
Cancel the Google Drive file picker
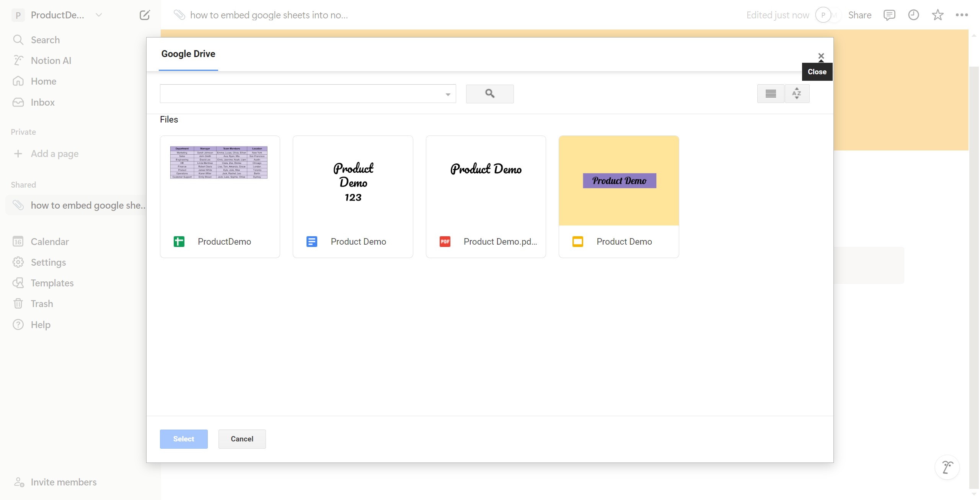(x=242, y=439)
